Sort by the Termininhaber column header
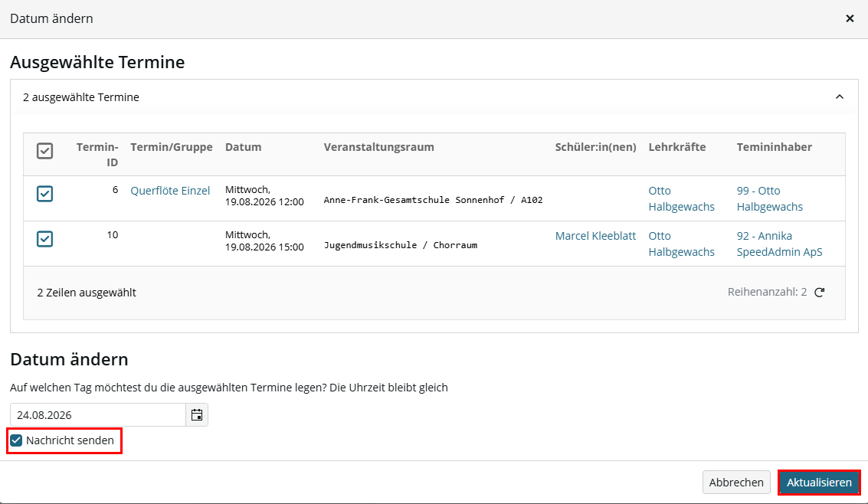Screen dimensions: 868x504 pyautogui.click(x=774, y=147)
